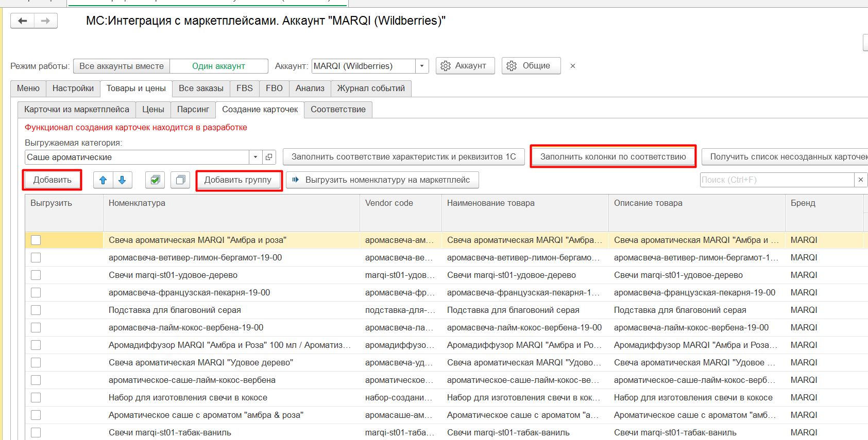Move row up with blue up arrow

coord(103,180)
